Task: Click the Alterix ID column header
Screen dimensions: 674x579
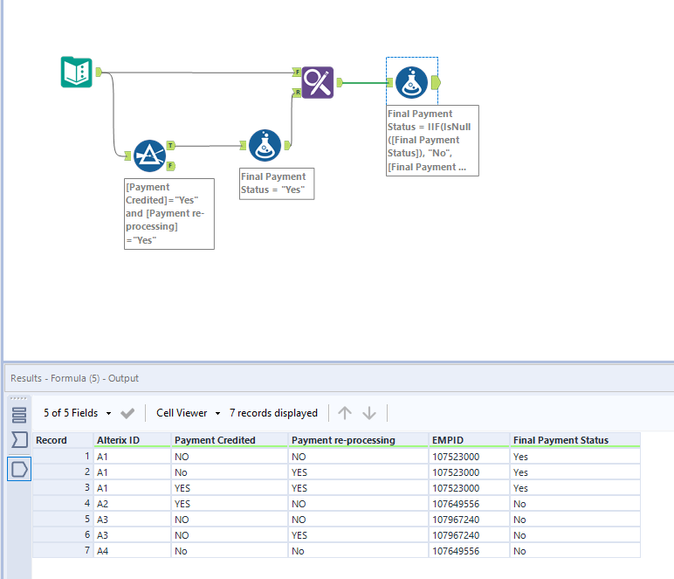Action: point(132,440)
